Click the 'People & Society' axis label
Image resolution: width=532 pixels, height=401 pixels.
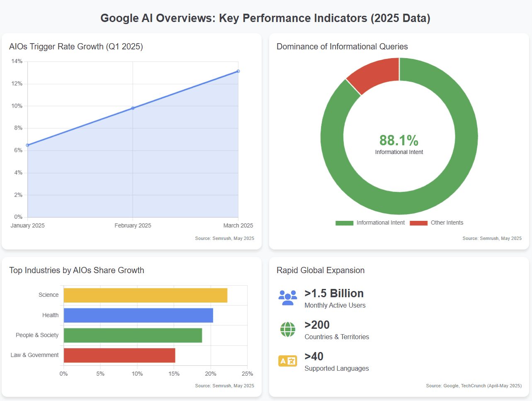[x=37, y=335]
